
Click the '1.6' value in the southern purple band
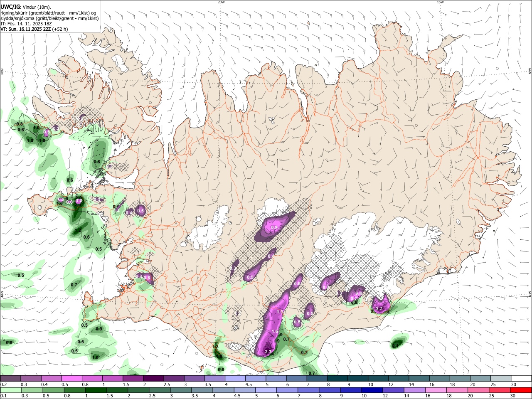275,331
